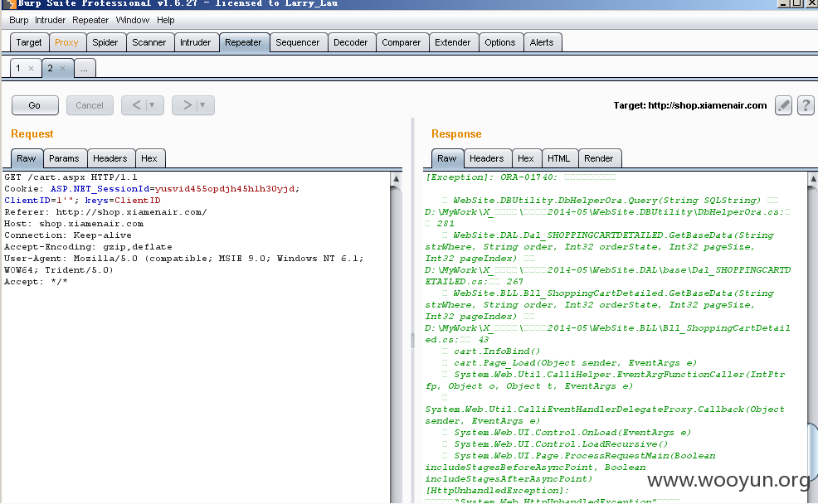Expand the back history dropdown arrow
This screenshot has width=818, height=504.
[x=152, y=105]
